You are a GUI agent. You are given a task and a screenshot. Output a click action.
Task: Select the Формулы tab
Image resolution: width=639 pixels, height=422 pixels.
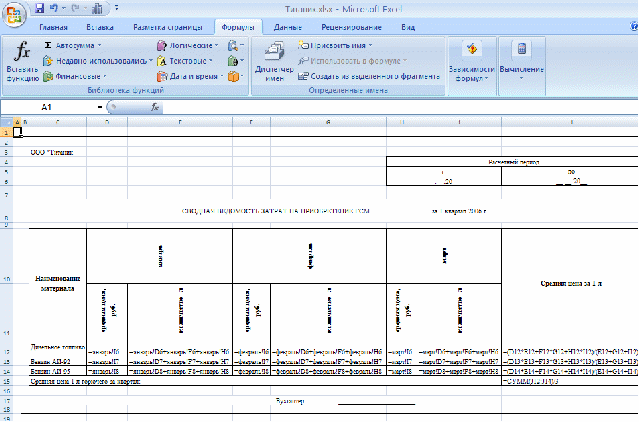(x=238, y=27)
